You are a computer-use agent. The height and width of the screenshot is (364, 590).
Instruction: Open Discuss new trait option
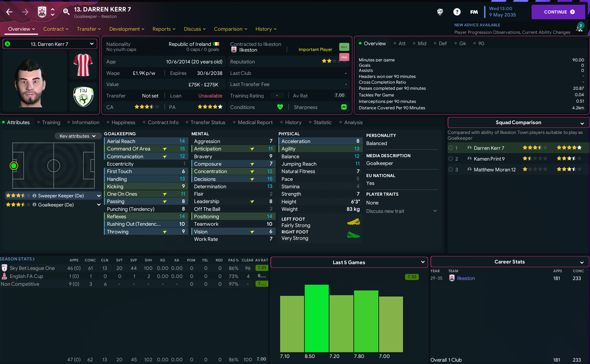tap(402, 211)
